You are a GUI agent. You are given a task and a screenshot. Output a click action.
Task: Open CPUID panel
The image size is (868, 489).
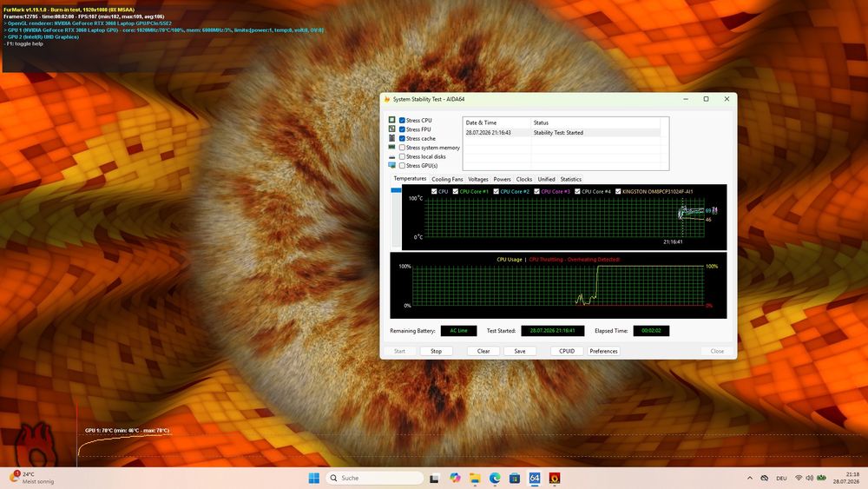(567, 351)
